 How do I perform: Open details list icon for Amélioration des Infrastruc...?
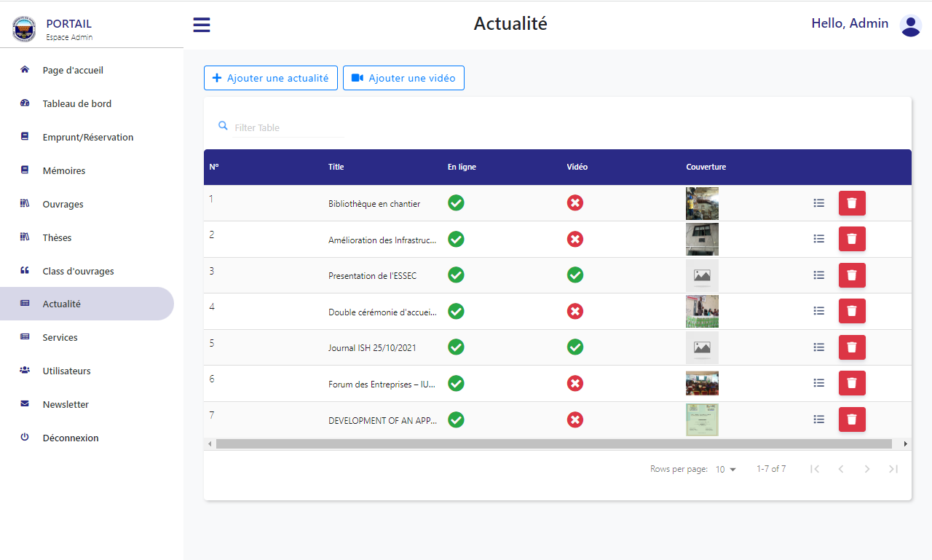pyautogui.click(x=819, y=239)
